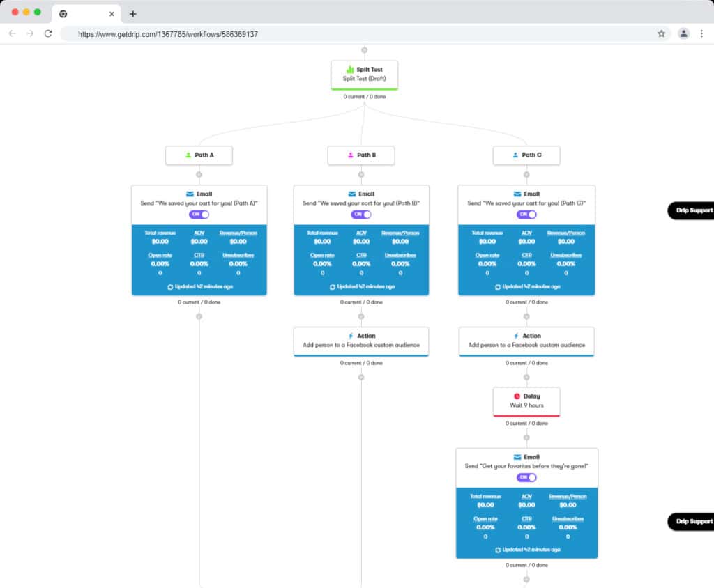Open the browser three-dot menu

(x=701, y=33)
